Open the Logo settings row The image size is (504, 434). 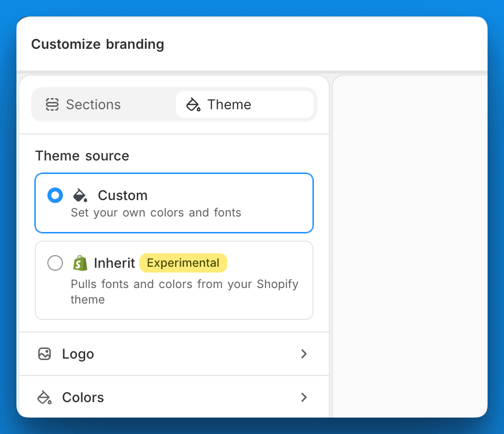click(174, 354)
